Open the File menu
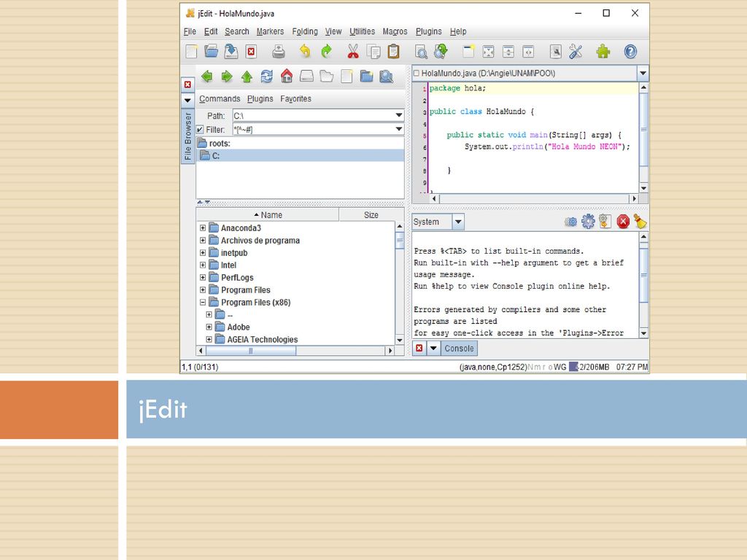Screen dimensions: 747x560 pyautogui.click(x=190, y=31)
